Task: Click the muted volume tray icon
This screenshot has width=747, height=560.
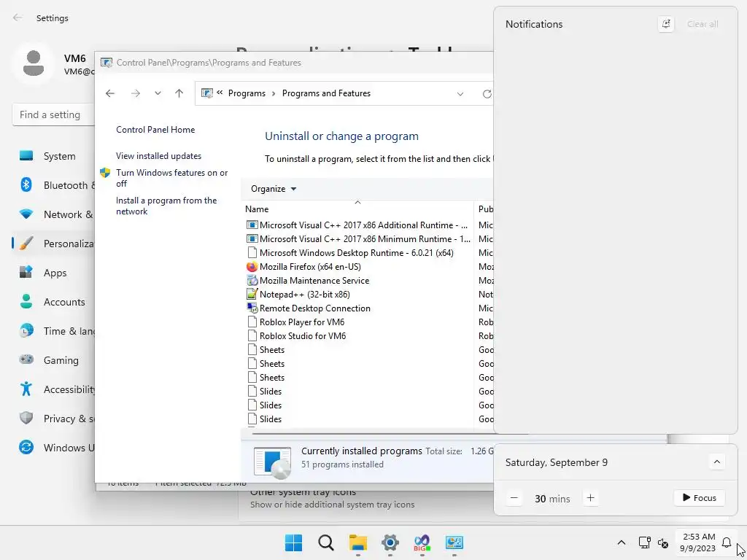Action: click(662, 542)
